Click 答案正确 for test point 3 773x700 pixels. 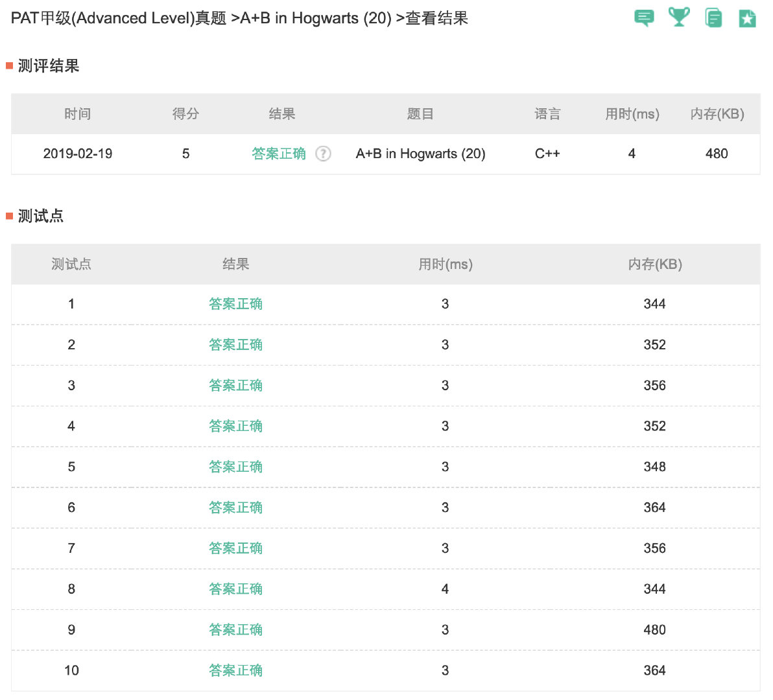(235, 385)
